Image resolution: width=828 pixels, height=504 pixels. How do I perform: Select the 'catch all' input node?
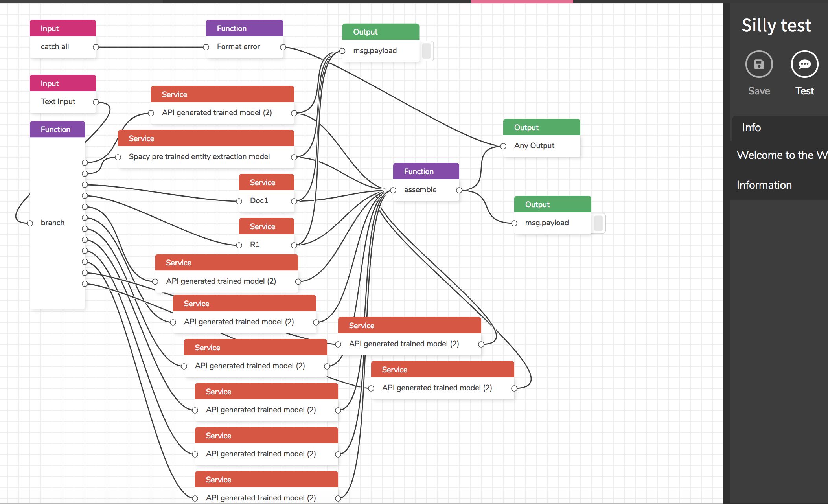(63, 39)
